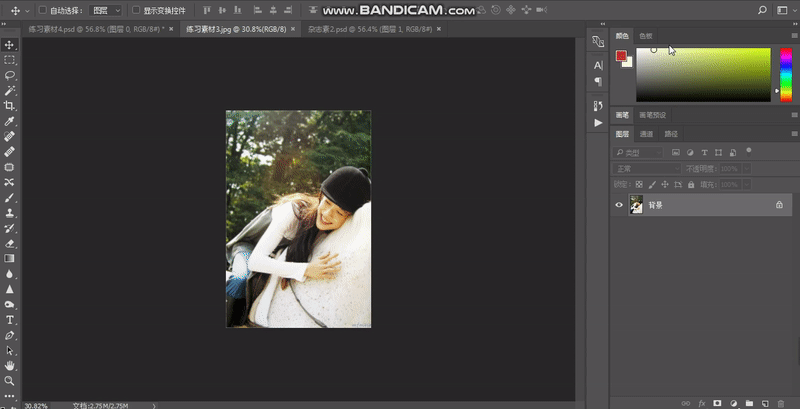Select the 背景 layer thumbnail
The image size is (800, 409).
point(636,205)
